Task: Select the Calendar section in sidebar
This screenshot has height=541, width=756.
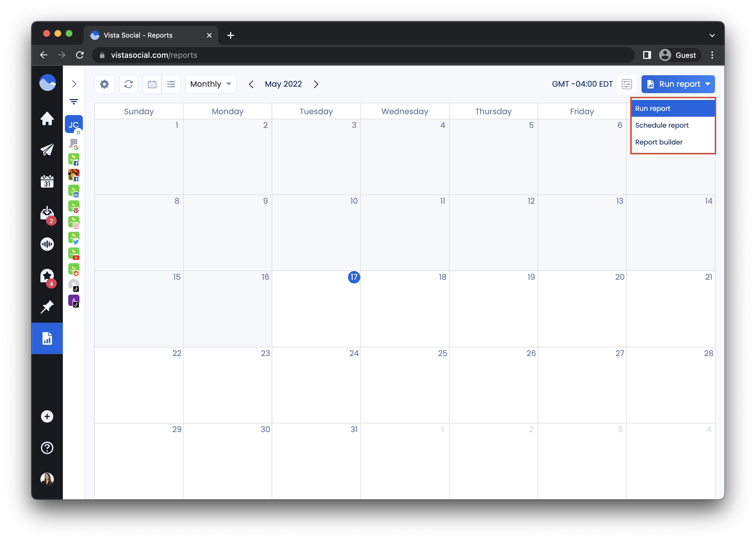Action: [47, 181]
